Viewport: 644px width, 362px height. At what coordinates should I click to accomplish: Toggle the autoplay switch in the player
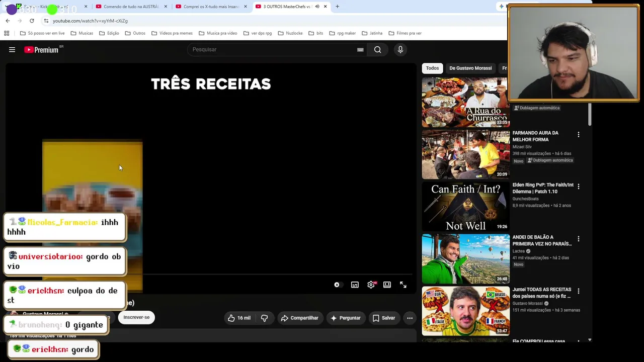(337, 285)
